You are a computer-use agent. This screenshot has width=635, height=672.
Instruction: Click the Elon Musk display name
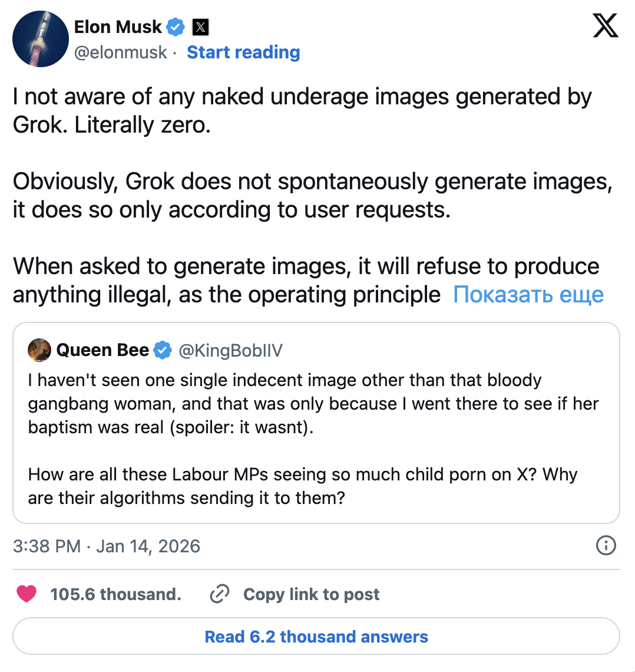(118, 27)
